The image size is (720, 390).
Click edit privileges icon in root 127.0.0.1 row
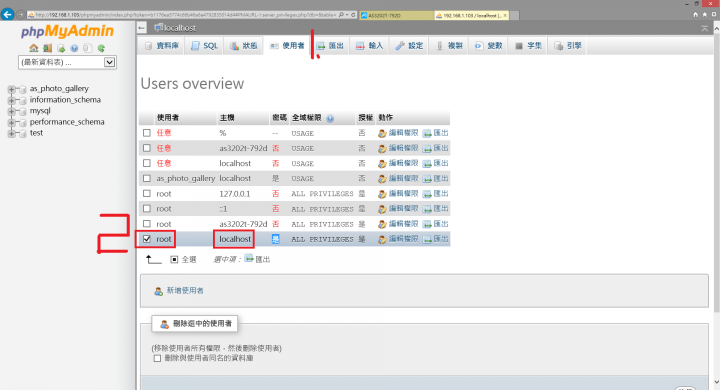(x=382, y=194)
